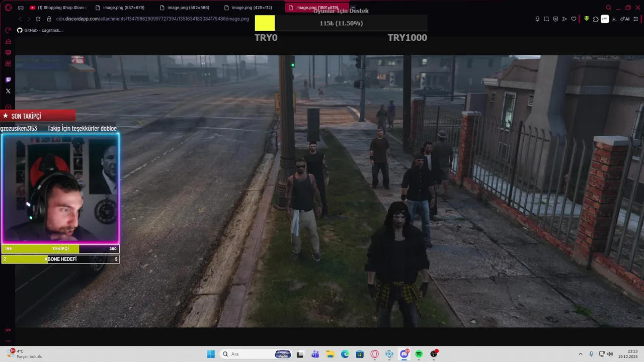Add page to bookmarks heart icon
644x362 pixels.
coord(574,19)
